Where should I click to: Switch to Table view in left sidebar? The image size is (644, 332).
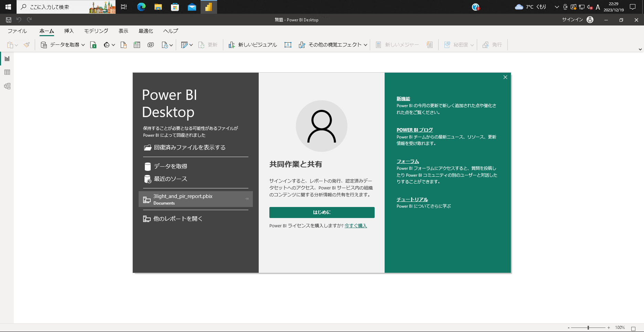tap(7, 72)
